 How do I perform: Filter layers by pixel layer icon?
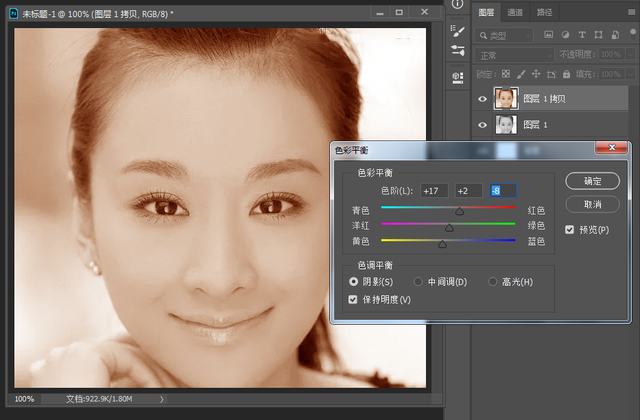pyautogui.click(x=549, y=35)
